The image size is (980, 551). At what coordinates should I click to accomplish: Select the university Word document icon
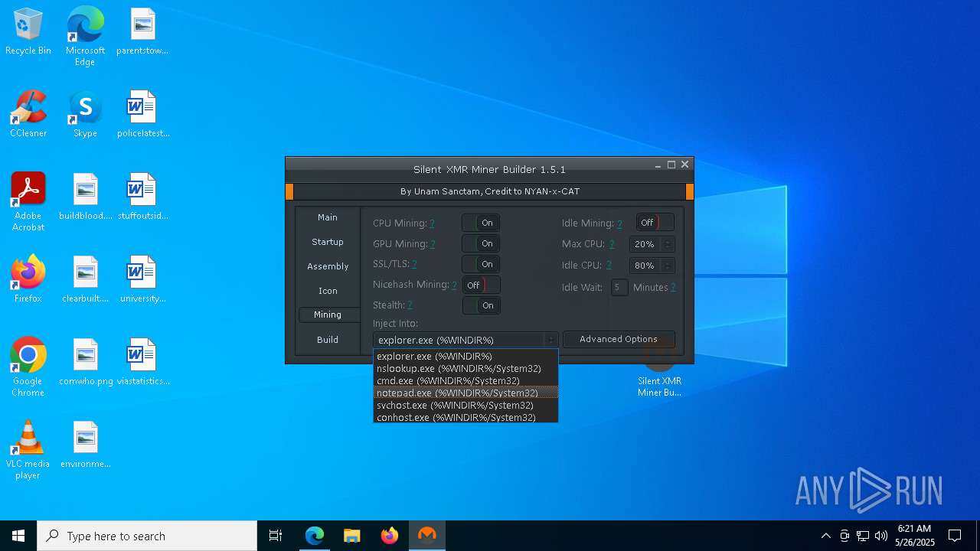(x=142, y=279)
